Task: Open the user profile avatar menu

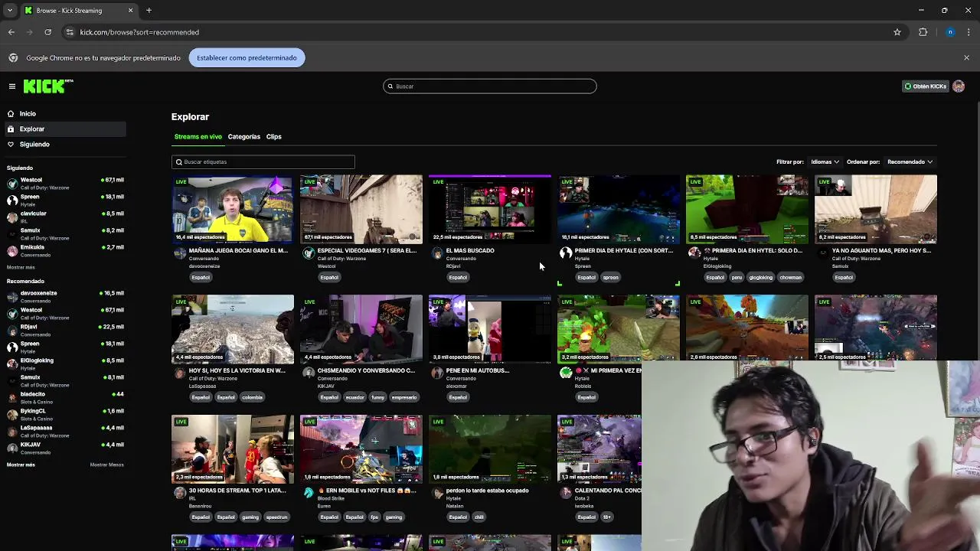Action: click(959, 86)
